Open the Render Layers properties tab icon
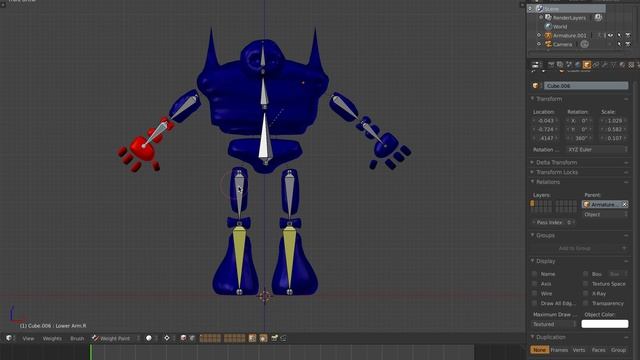 pos(560,65)
